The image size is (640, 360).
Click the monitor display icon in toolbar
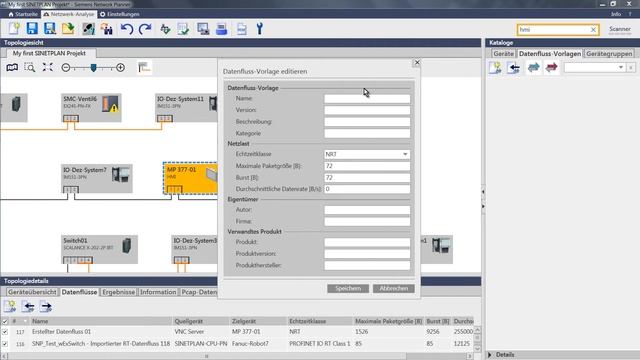pos(203,29)
